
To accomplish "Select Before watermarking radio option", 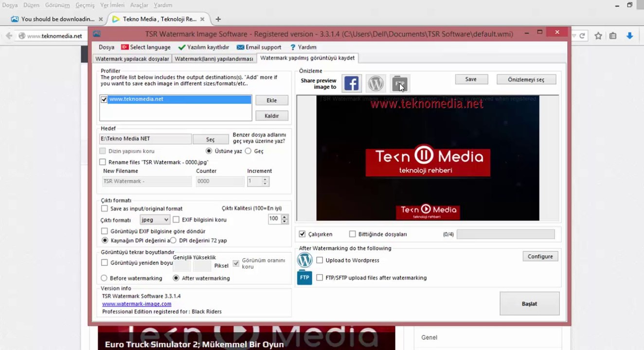I will [104, 279].
